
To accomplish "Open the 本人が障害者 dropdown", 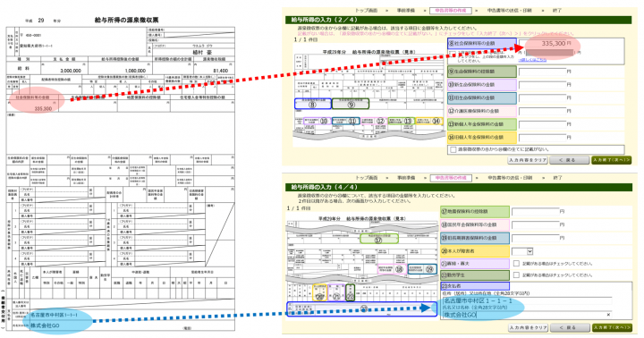I will pyautogui.click(x=522, y=251).
